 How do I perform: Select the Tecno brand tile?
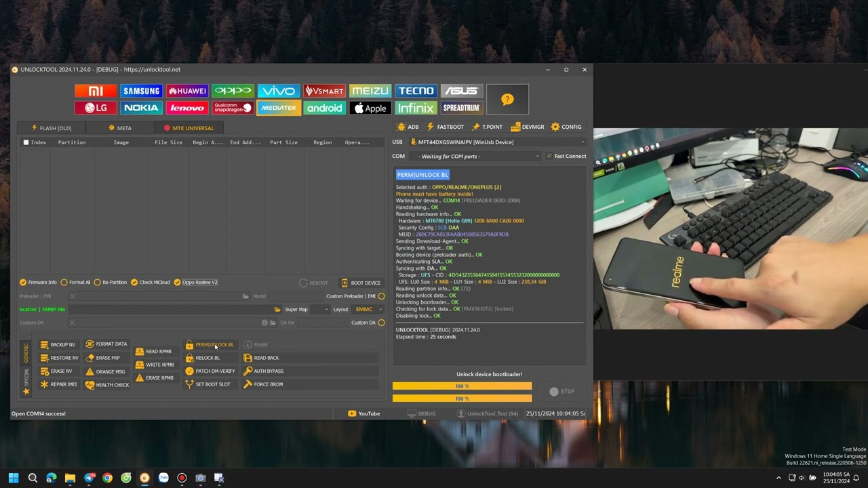tap(416, 91)
